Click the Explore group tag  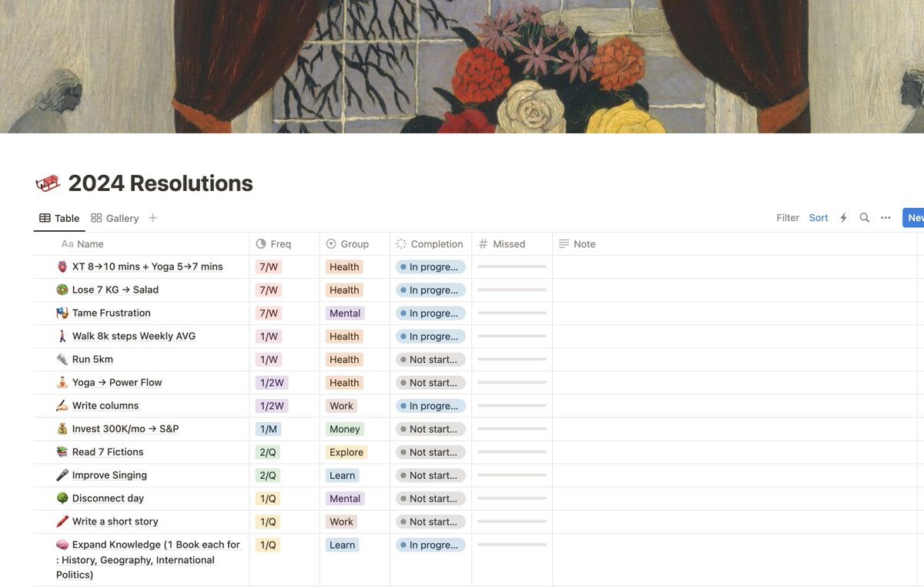point(346,452)
